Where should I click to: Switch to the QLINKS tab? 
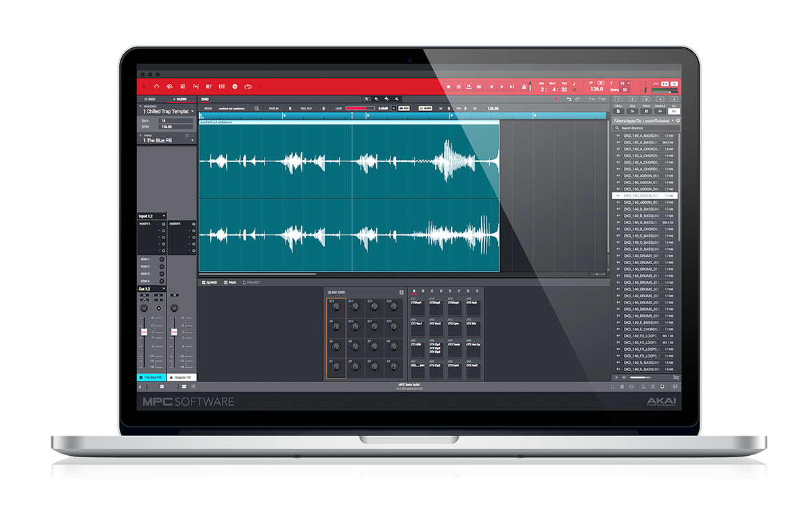click(x=210, y=282)
